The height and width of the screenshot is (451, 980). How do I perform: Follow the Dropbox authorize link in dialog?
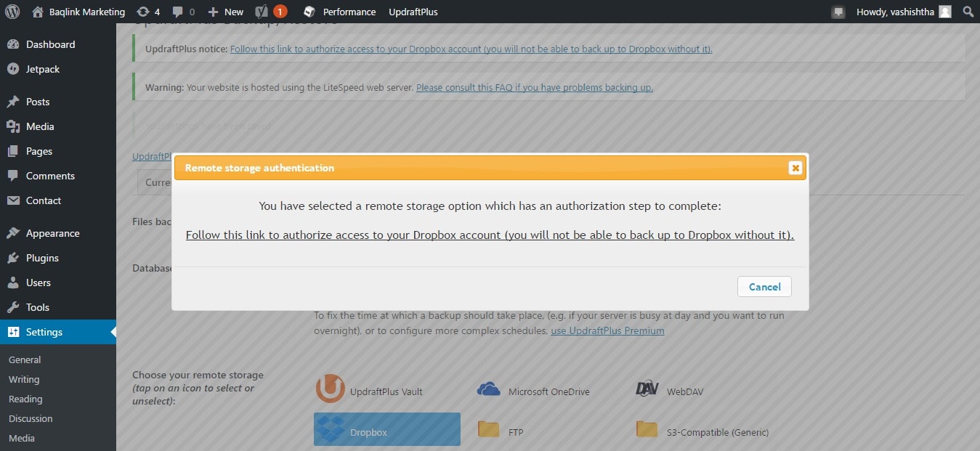[490, 235]
